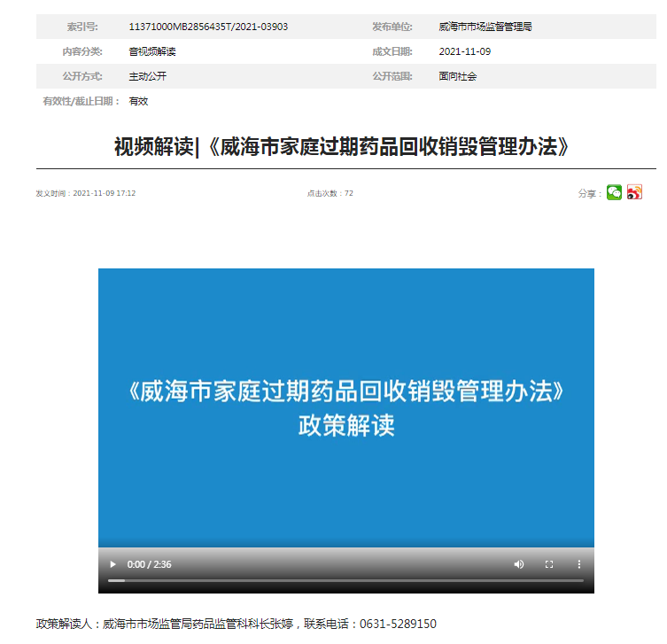Enter fullscreen mode for the video
The width and height of the screenshot is (667, 644).
pos(549,564)
